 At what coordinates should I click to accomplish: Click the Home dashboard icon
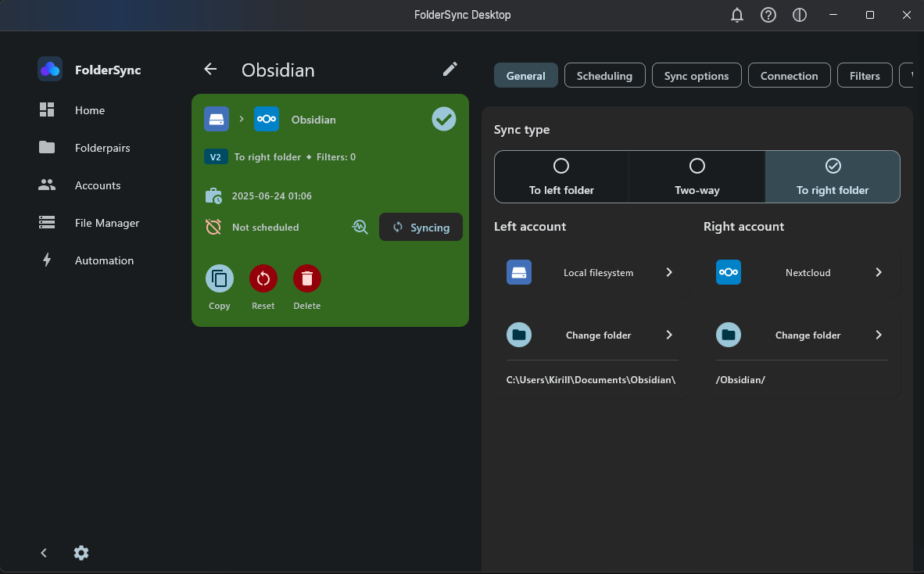click(47, 109)
